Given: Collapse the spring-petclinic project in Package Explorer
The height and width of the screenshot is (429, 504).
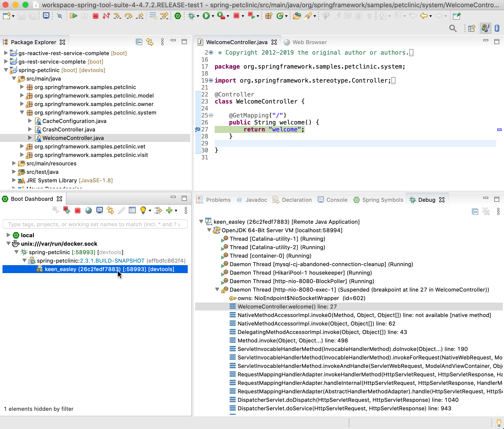Looking at the screenshot, I should 6,70.
